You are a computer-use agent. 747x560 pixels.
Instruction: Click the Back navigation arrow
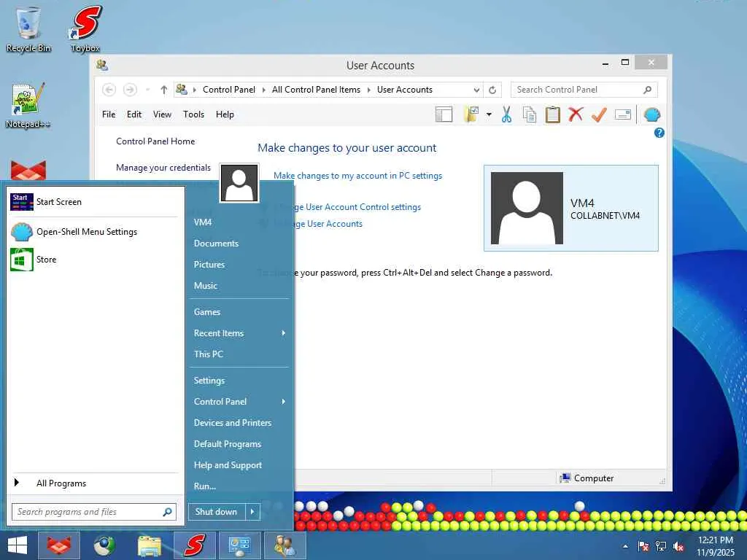(109, 90)
